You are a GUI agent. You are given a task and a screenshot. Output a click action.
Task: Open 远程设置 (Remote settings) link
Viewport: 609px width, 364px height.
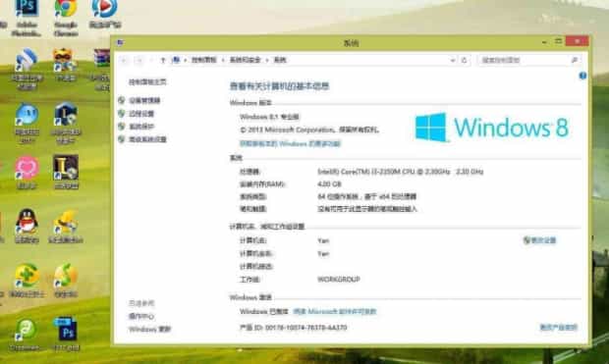(x=141, y=113)
